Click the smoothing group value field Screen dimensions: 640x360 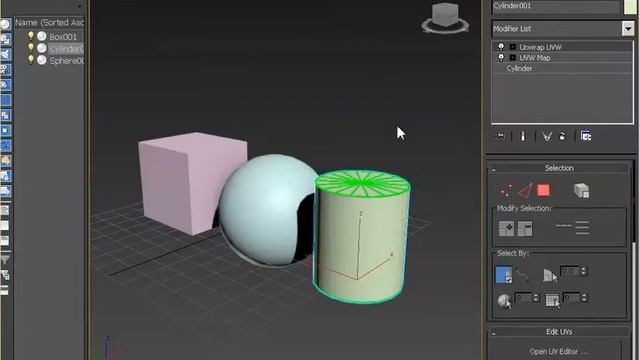point(571,298)
